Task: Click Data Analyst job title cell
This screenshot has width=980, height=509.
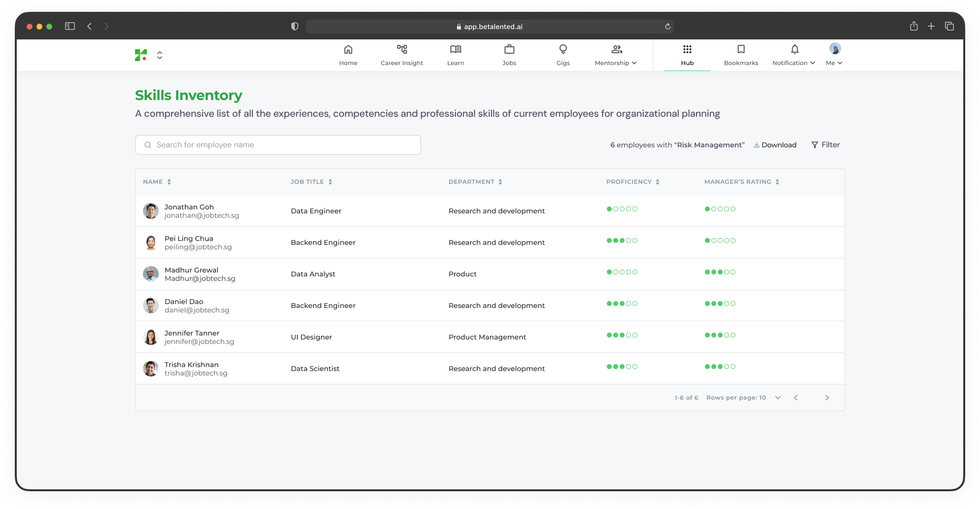Action: 313,274
